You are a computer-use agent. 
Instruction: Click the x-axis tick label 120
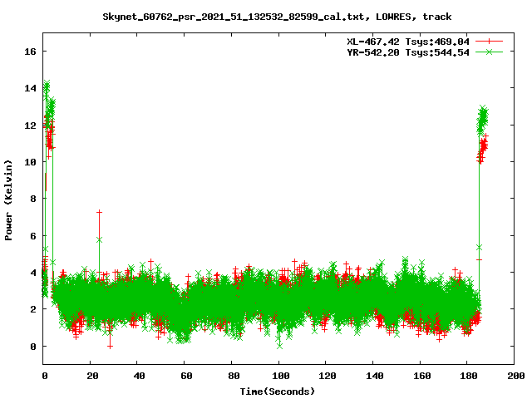coord(327,376)
